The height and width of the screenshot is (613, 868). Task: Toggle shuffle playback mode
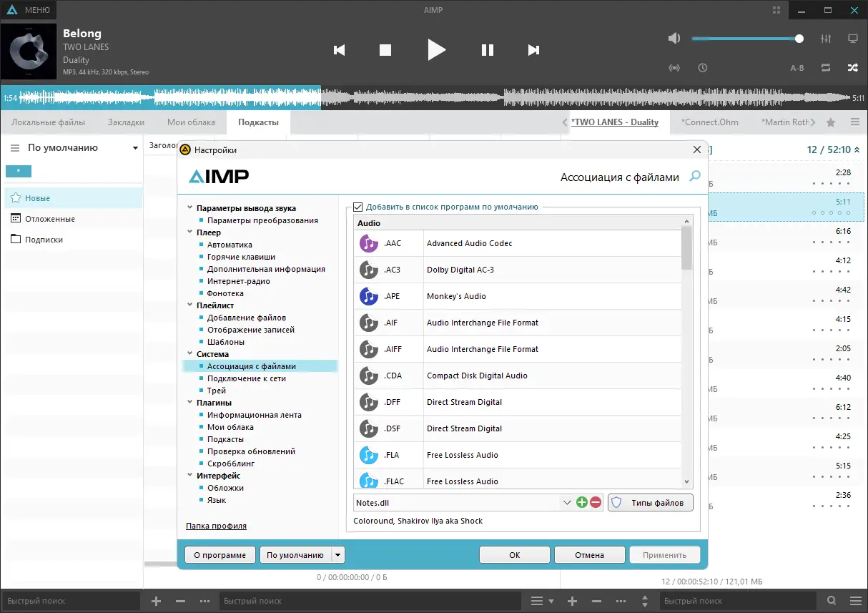[853, 68]
